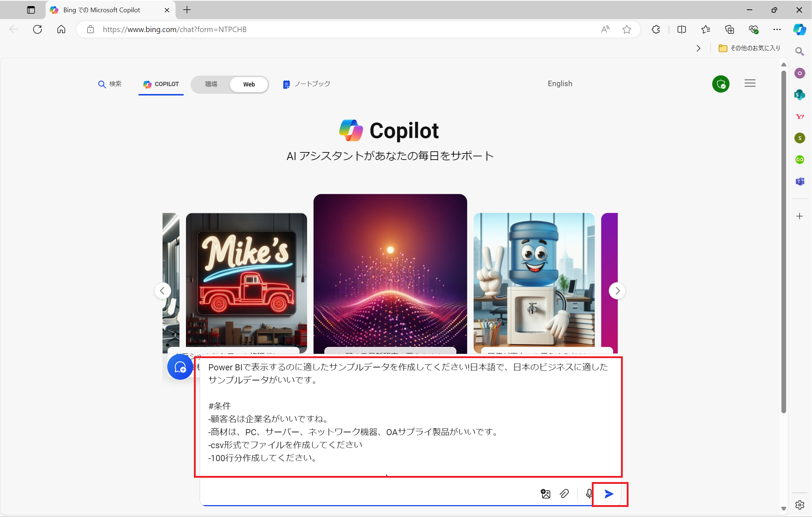Click the page vertical scrollbar
812x517 pixels.
pyautogui.click(x=784, y=241)
